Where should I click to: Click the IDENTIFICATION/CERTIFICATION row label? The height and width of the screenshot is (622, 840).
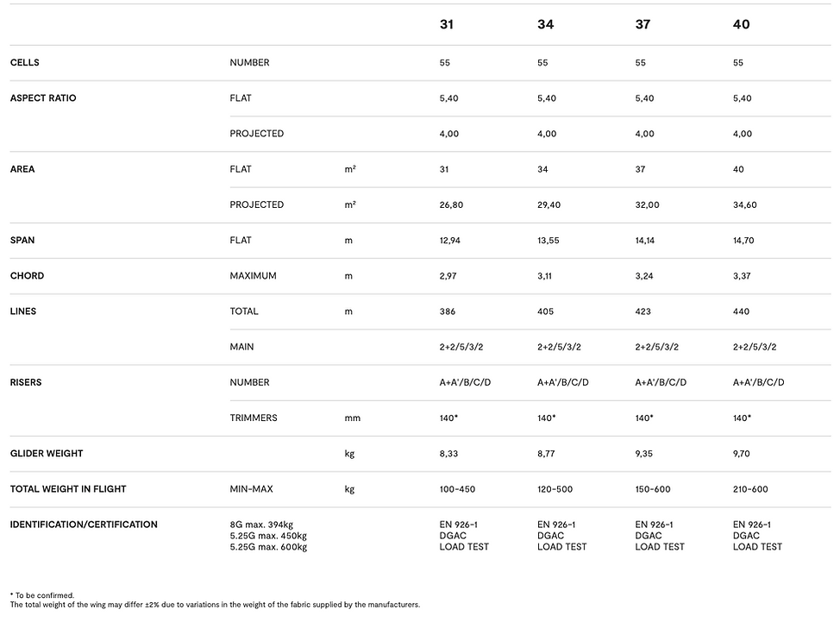coord(85,525)
